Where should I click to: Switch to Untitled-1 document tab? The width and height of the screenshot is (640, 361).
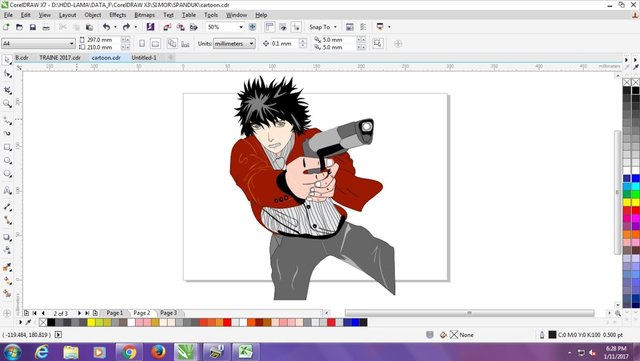point(144,58)
